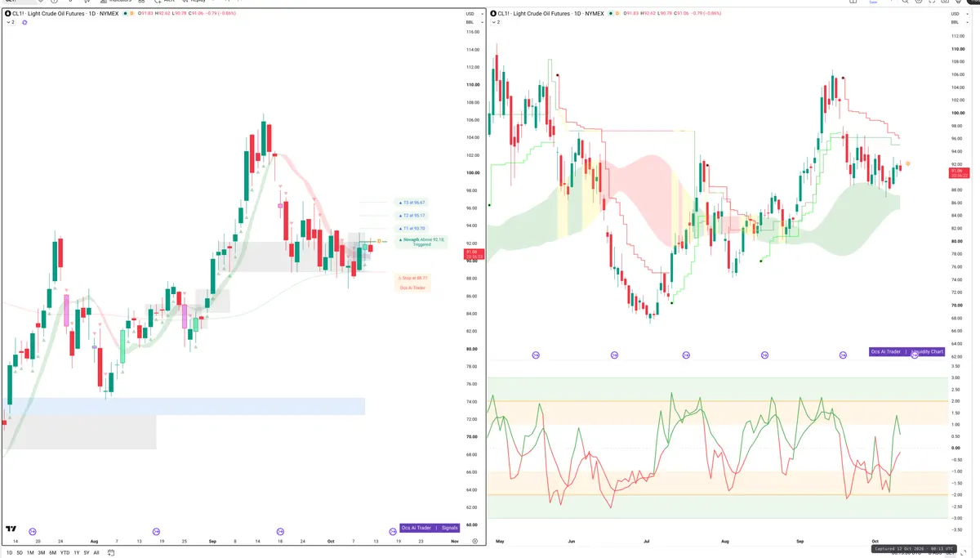980x558 pixels.
Task: Click the Liquidity Chart label on right chart
Action: pos(927,351)
